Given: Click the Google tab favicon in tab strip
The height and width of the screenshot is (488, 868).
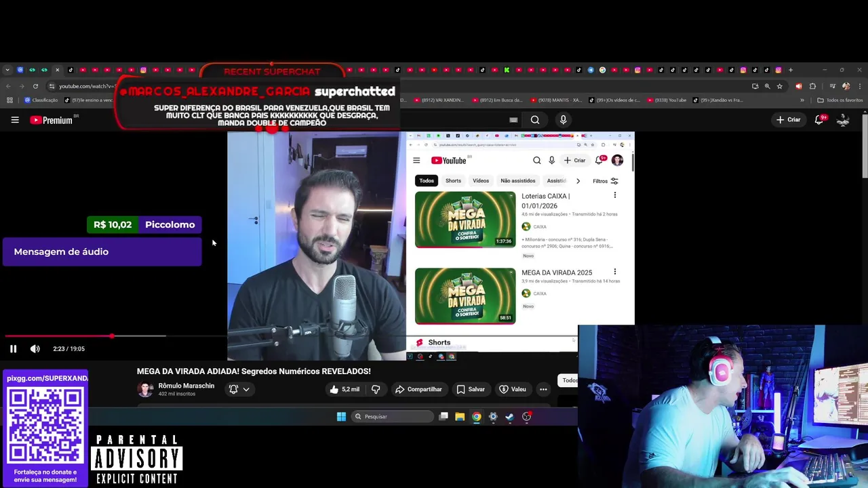Looking at the screenshot, I should point(602,70).
